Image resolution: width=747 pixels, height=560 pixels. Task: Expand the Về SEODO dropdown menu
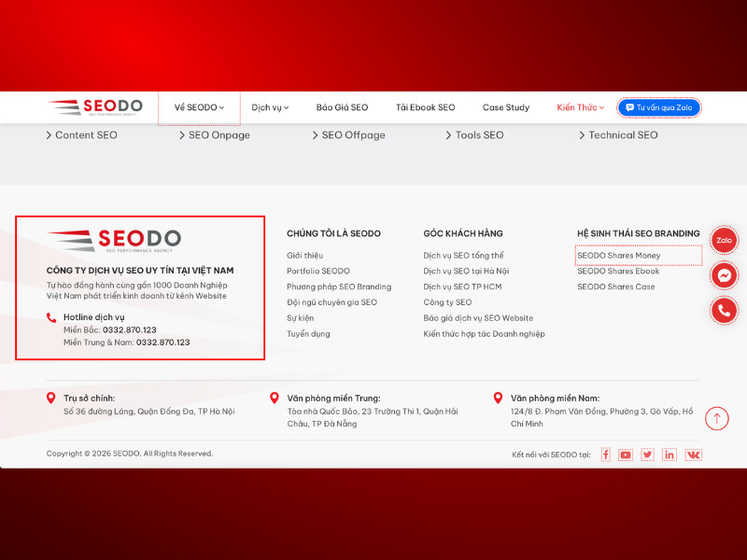pos(199,107)
